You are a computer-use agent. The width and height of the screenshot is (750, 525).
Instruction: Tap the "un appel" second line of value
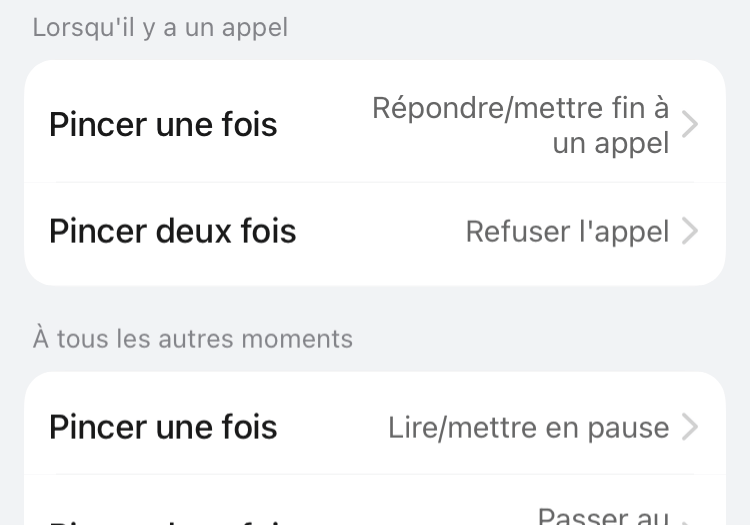click(610, 144)
